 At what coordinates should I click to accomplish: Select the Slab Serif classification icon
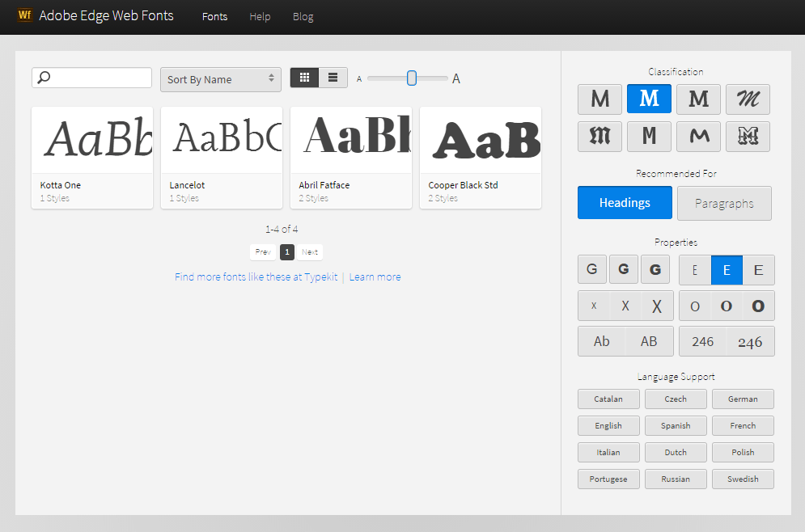point(698,99)
